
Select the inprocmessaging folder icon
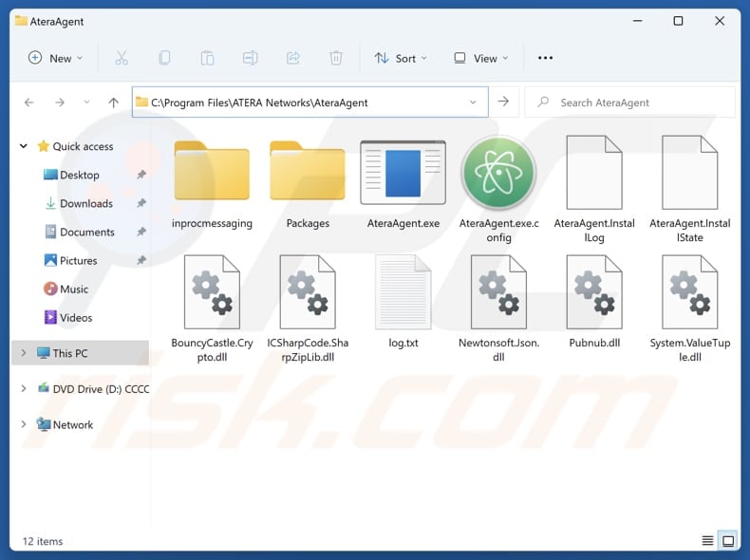click(x=212, y=171)
